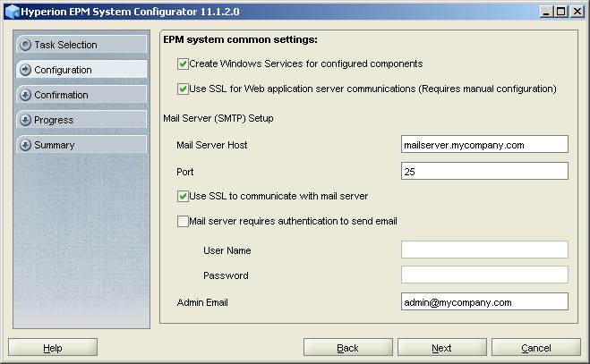The height and width of the screenshot is (364, 590).
Task: Select the Task Selection step
Action: point(81,45)
